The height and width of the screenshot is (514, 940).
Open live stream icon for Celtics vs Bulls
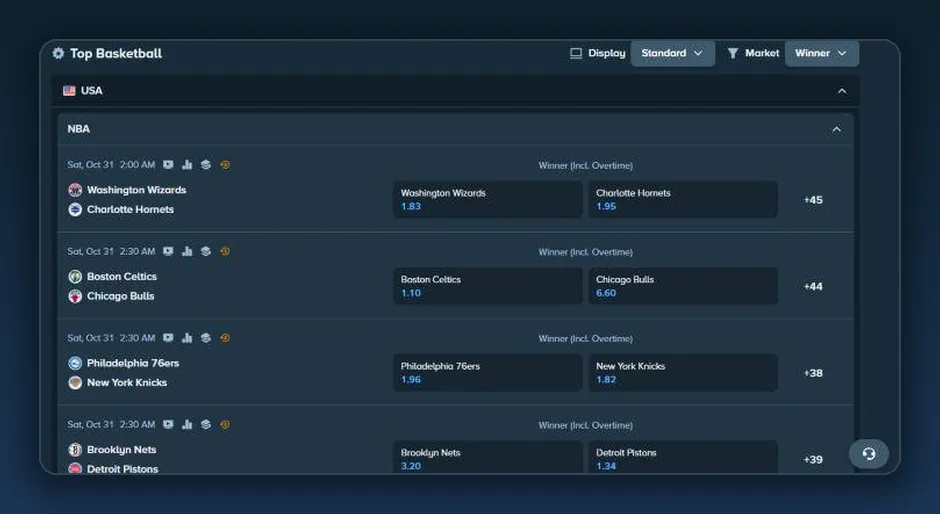pos(168,251)
